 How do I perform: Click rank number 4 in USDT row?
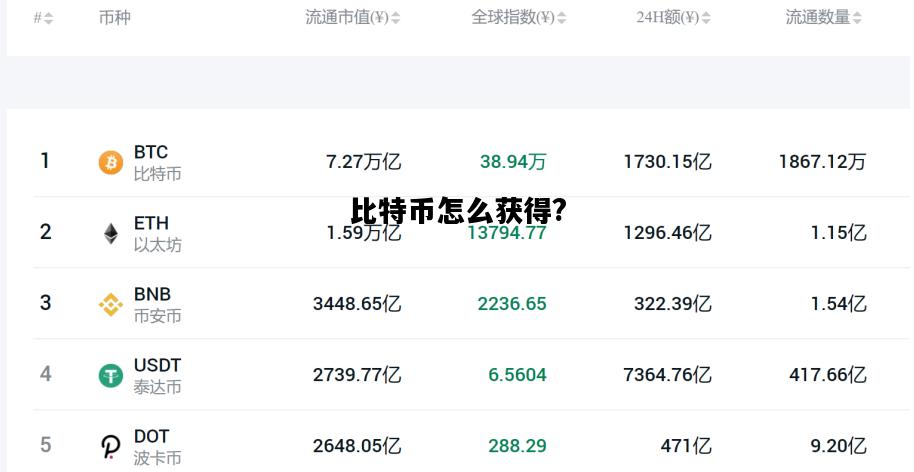(45, 374)
